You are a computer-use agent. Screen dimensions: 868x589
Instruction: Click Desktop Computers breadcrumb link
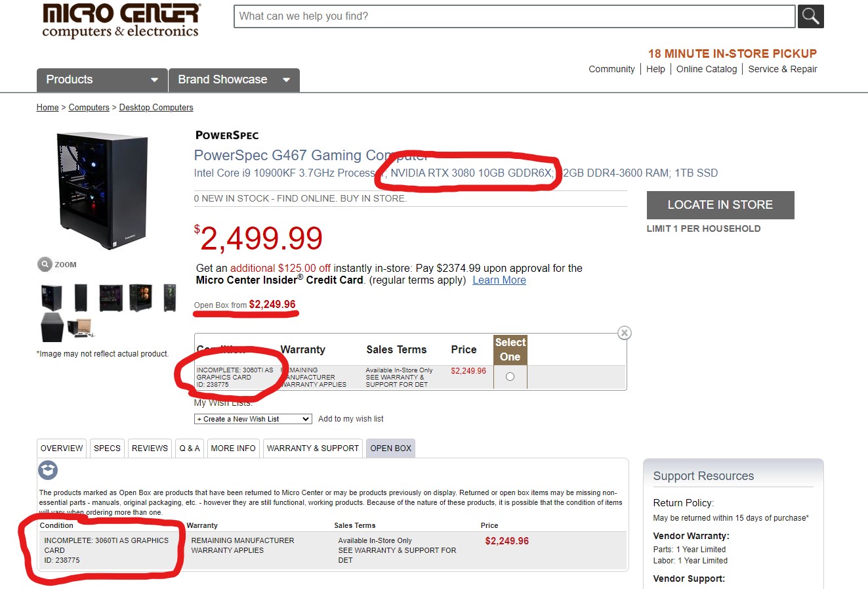[156, 107]
